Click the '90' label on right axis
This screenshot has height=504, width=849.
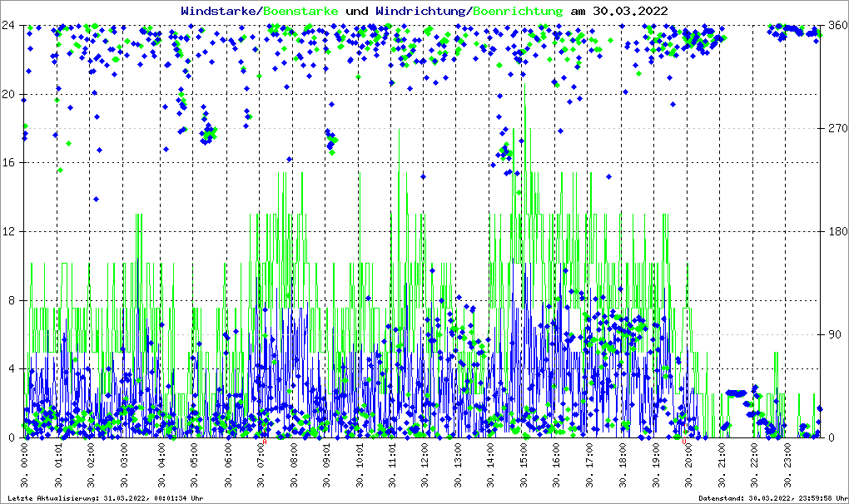834,335
